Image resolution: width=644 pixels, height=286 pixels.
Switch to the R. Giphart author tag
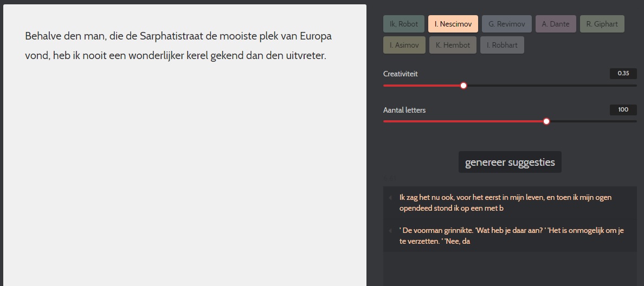point(602,24)
